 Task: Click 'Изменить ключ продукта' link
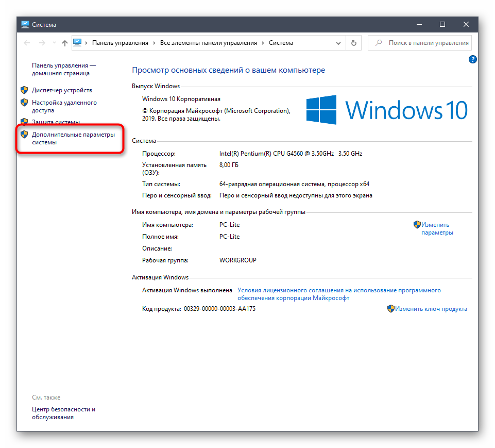tap(431, 309)
